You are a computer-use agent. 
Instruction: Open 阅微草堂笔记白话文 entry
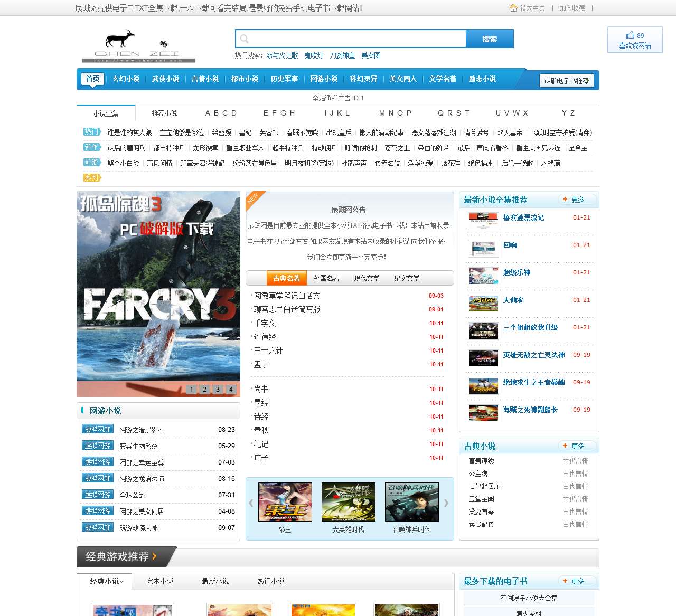point(287,296)
